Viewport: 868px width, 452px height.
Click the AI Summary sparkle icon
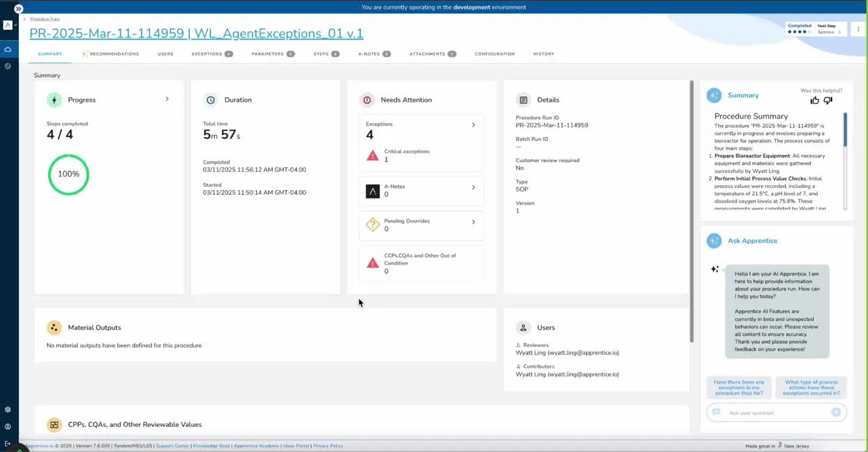tap(714, 96)
